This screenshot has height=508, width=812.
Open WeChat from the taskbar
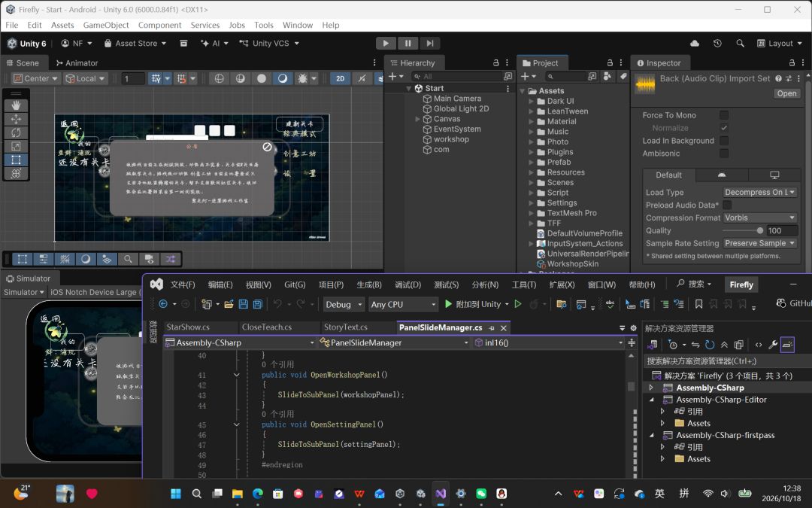tap(481, 494)
